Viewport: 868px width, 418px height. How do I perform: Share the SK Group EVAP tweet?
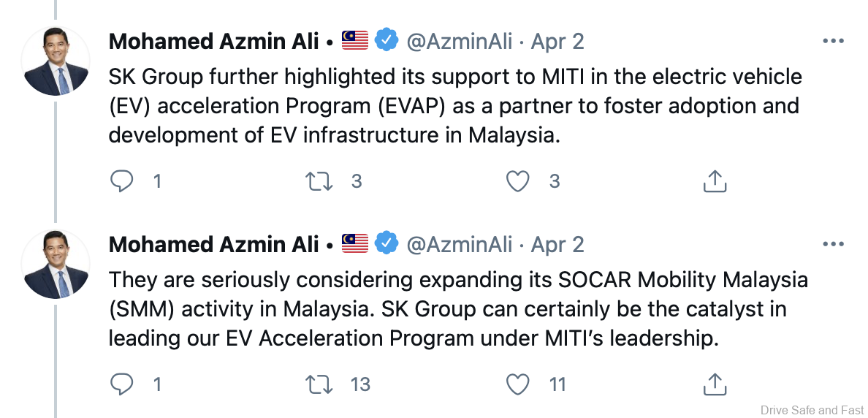[714, 180]
